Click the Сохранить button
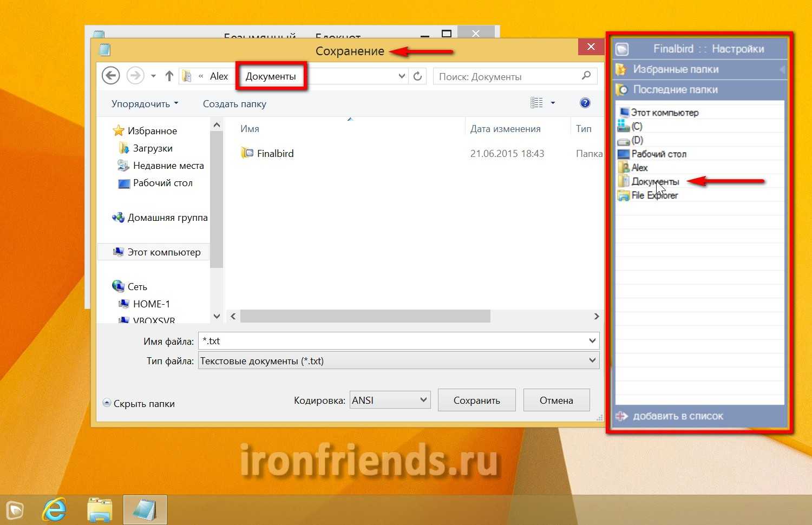Screen dimensions: 812x525 pos(477,401)
